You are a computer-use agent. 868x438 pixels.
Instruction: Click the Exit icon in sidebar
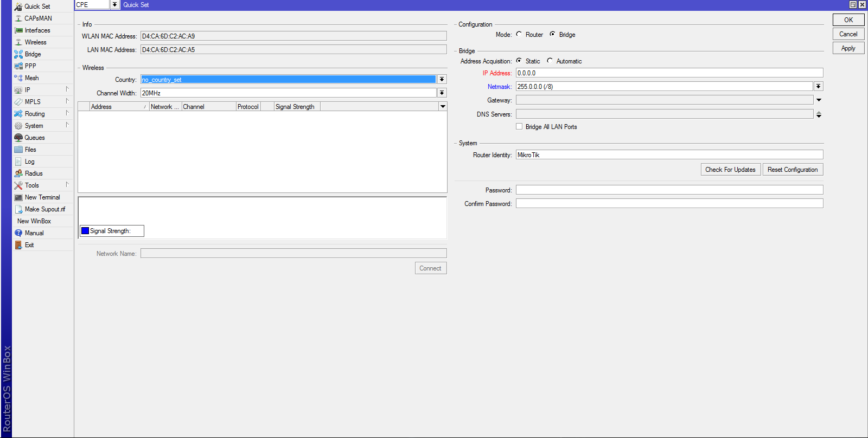click(x=18, y=245)
